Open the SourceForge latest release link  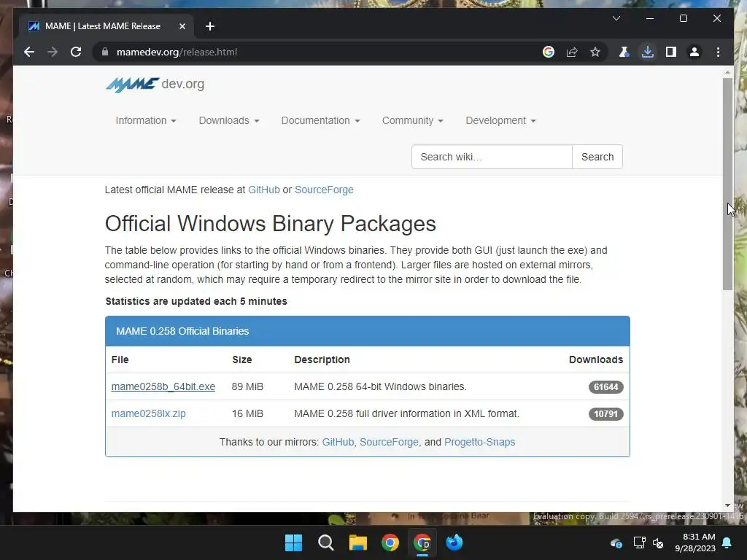point(324,190)
